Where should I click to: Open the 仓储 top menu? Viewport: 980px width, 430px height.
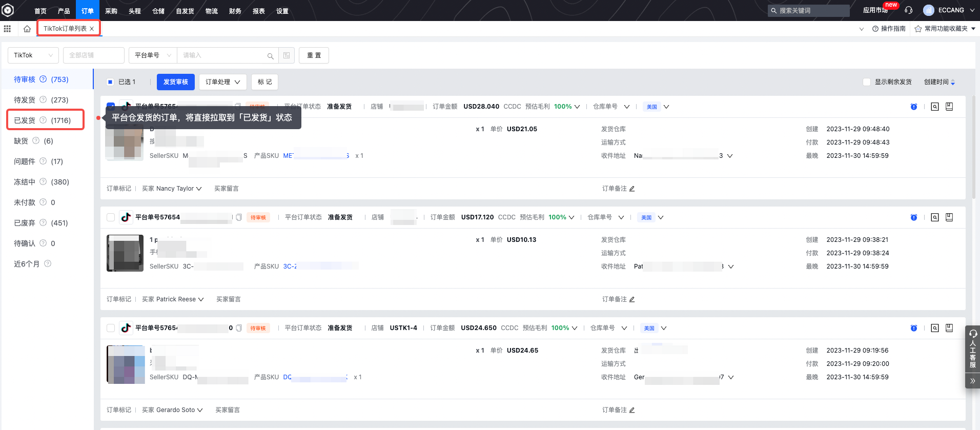[x=158, y=11]
